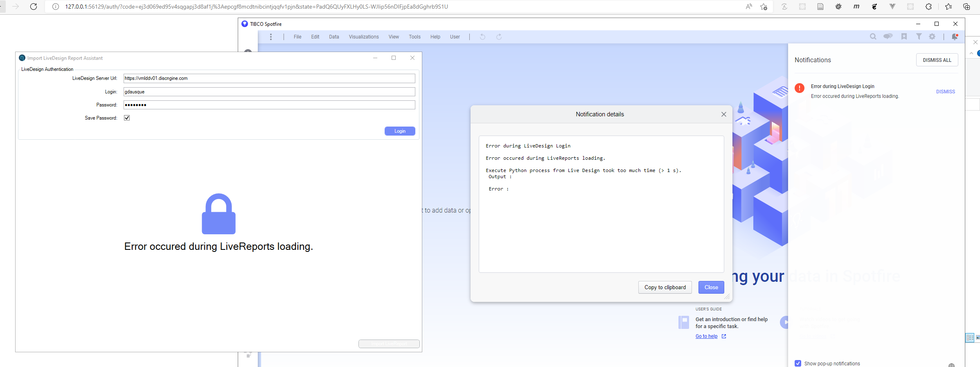Screen dimensions: 980x367
Task: Click DISMISS ALL in Notifications panel
Action: pos(937,60)
